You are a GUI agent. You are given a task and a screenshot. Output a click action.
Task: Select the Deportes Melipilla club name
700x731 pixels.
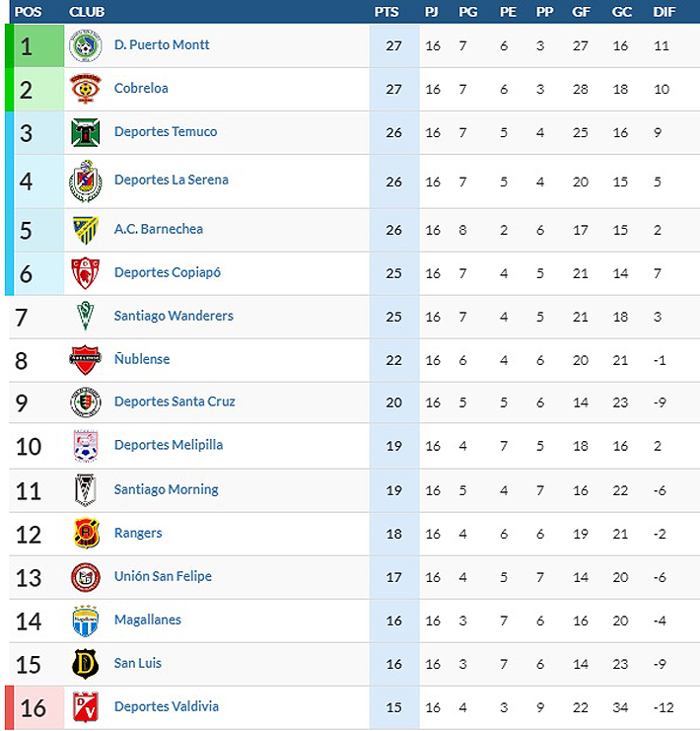click(168, 445)
